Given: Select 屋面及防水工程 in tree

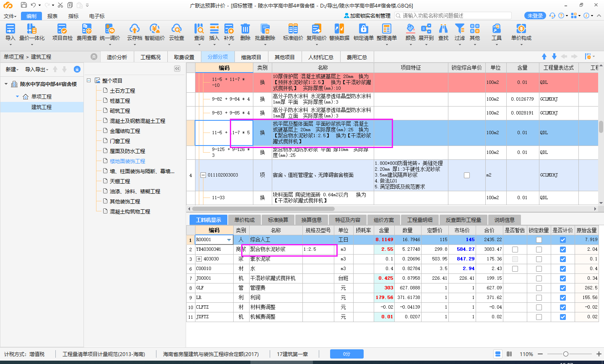Looking at the screenshot, I should pyautogui.click(x=128, y=151).
